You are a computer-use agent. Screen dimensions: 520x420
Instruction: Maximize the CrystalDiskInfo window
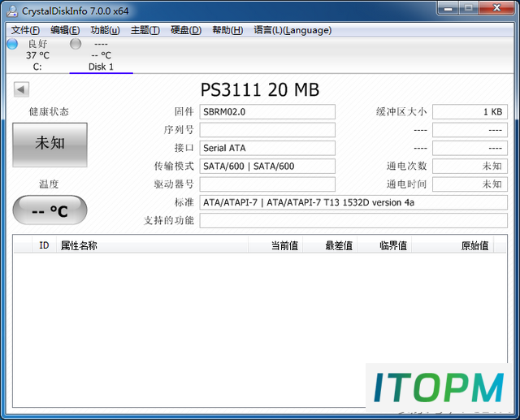click(468, 8)
